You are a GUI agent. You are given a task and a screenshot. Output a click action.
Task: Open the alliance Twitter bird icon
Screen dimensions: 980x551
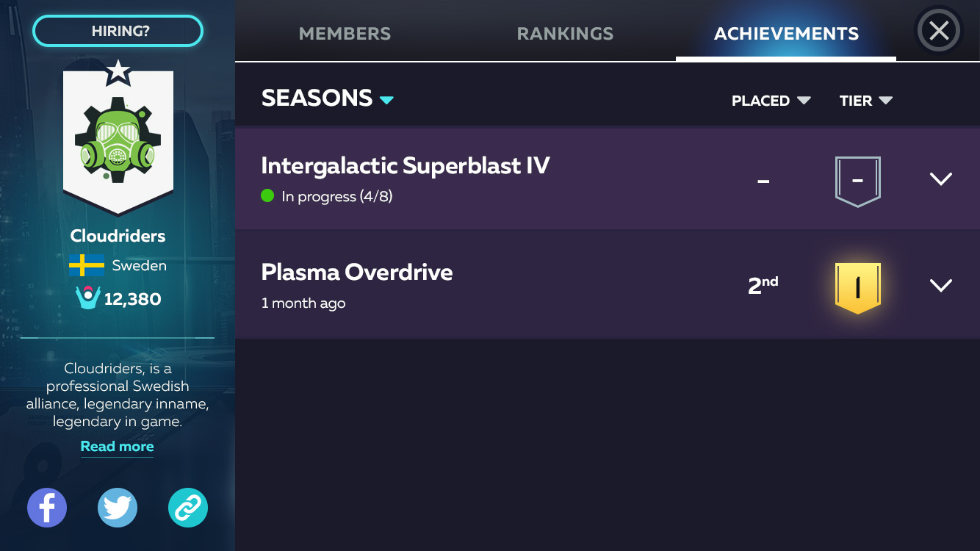118,508
